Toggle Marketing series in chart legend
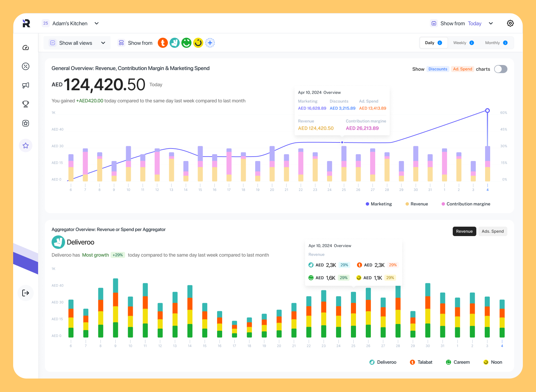The width and height of the screenshot is (536, 392). pos(379,204)
